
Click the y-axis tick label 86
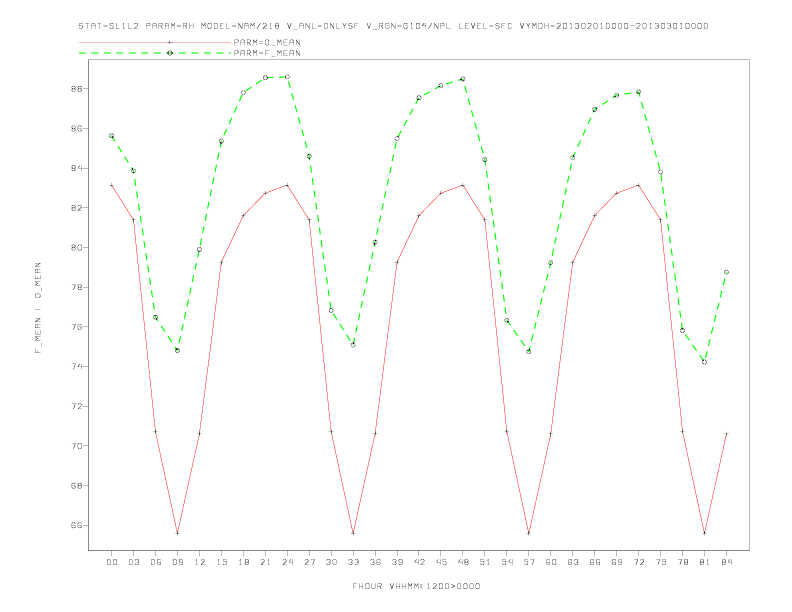[78, 128]
